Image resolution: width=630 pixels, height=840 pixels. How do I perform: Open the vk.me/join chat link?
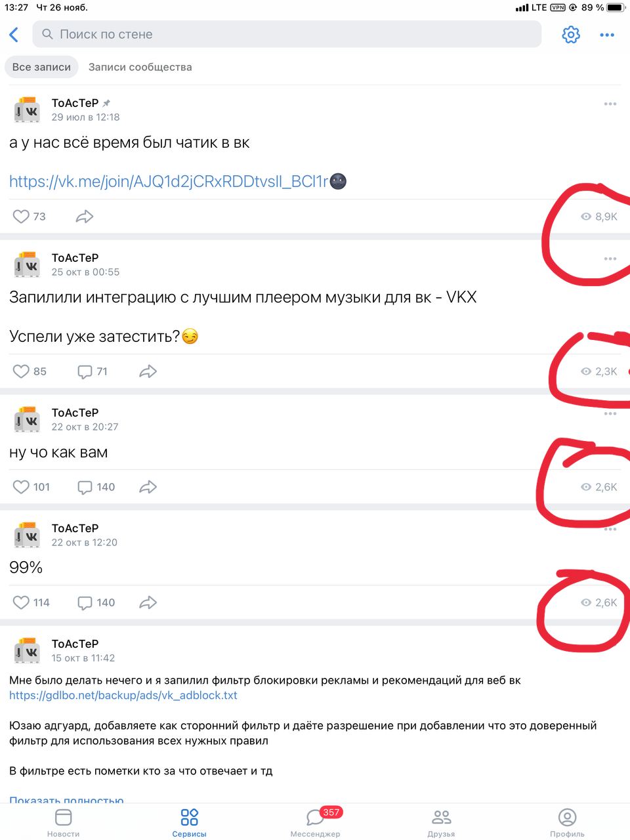tap(168, 182)
